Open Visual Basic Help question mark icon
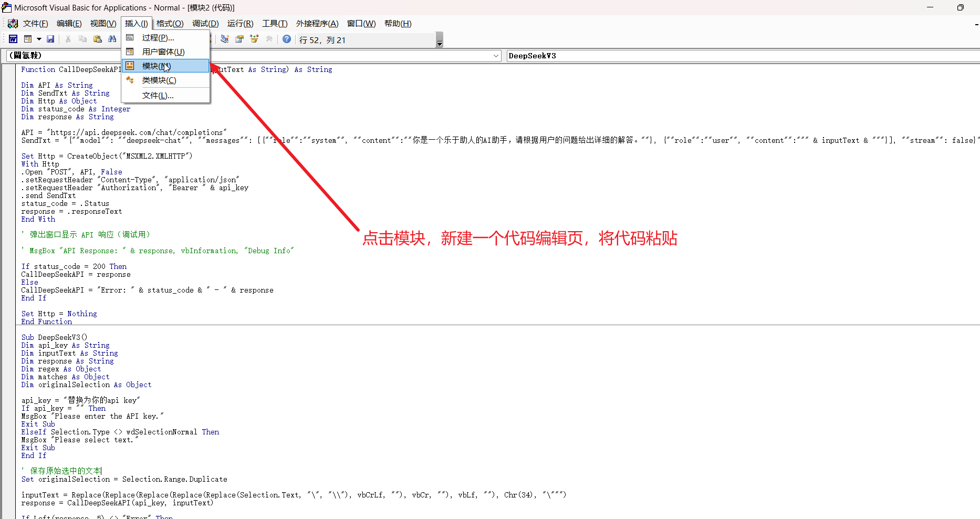Viewport: 980px width, 519px height. click(287, 39)
